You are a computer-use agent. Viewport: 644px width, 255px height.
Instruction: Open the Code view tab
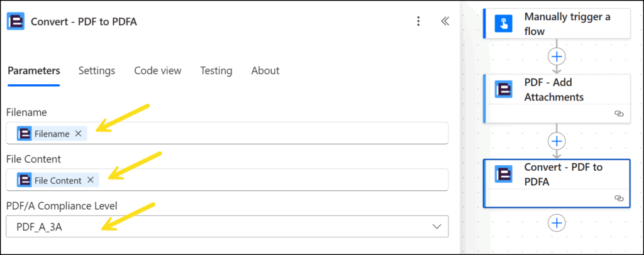tap(157, 70)
